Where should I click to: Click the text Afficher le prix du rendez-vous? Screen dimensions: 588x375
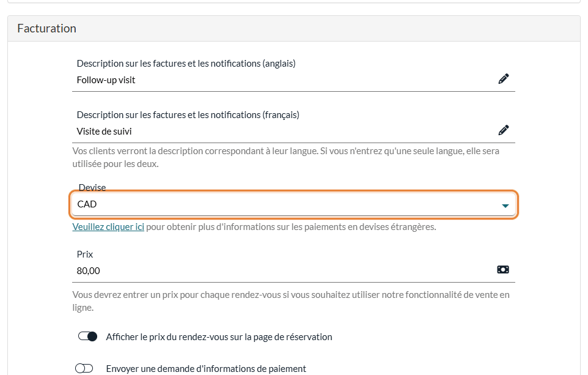point(219,336)
